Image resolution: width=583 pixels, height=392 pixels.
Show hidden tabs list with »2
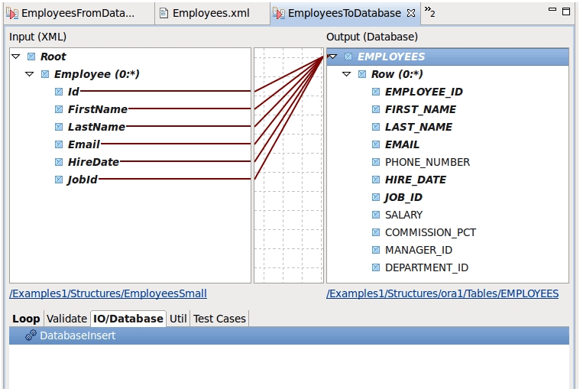(429, 12)
